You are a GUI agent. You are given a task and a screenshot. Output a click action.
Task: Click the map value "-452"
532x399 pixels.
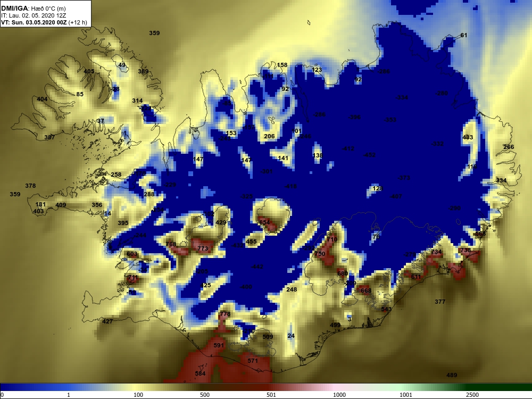[x=369, y=155]
